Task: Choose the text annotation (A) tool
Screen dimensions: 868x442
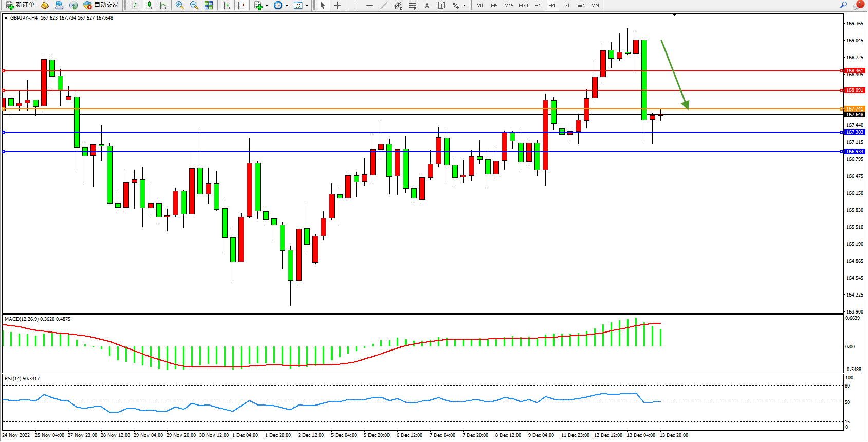Action: pos(427,5)
